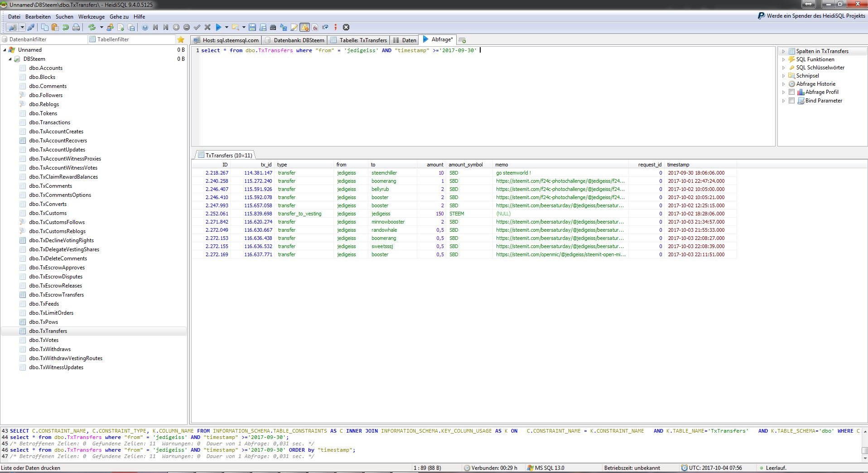Select dbo.Accounts in the tree

tap(46, 68)
